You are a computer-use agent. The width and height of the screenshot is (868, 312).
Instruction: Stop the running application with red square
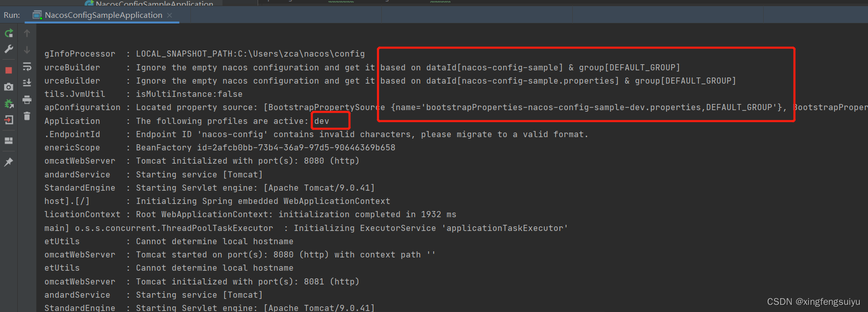(x=9, y=70)
